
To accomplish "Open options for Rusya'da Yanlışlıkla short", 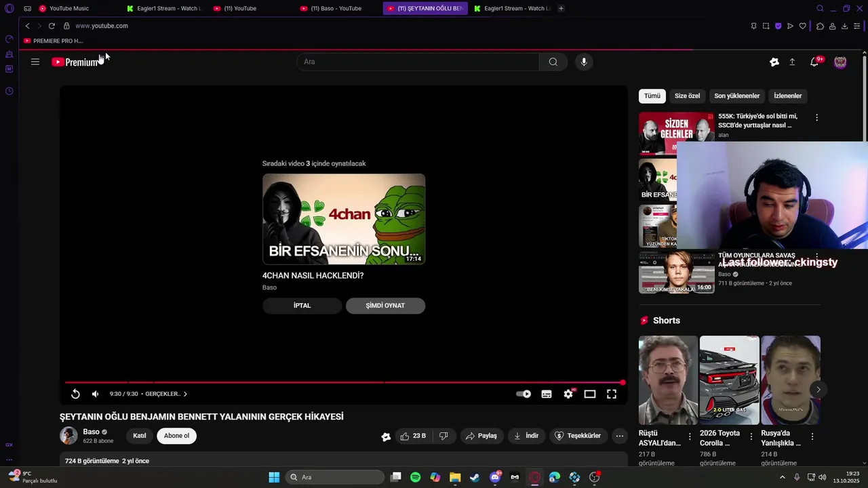I will coord(812,437).
